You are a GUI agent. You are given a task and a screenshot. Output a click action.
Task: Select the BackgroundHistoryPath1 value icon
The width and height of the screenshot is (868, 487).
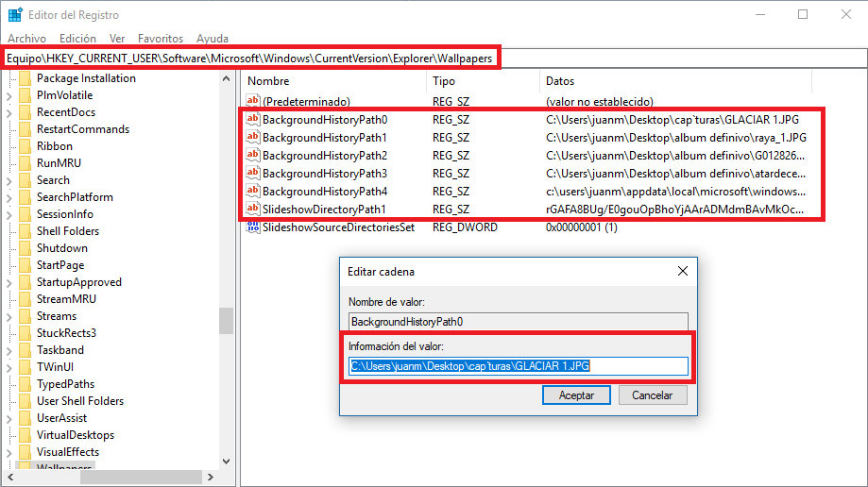(x=253, y=137)
